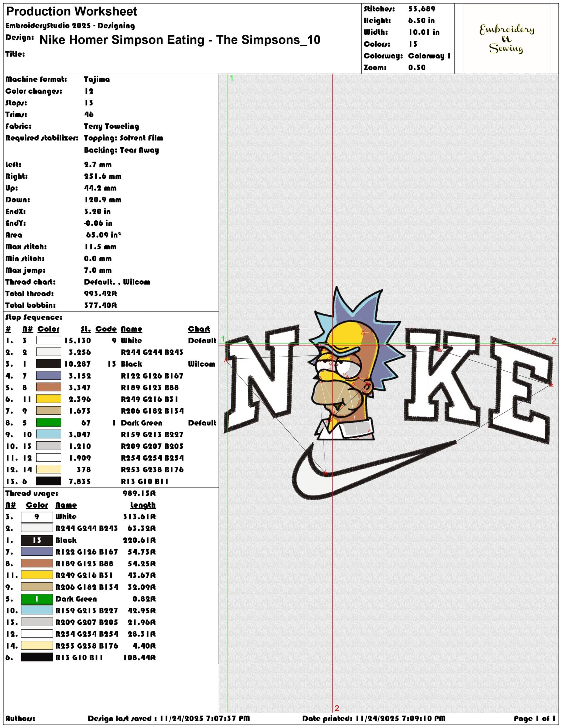Click 'Topping: Solvent Film' text
This screenshot has width=562, height=728.
coord(123,138)
